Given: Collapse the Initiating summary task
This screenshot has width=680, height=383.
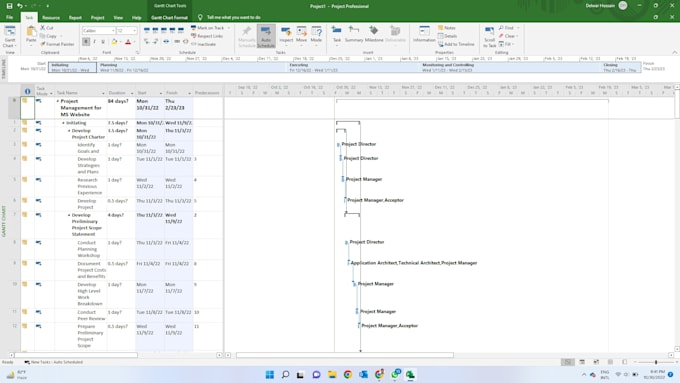Looking at the screenshot, I should [63, 123].
